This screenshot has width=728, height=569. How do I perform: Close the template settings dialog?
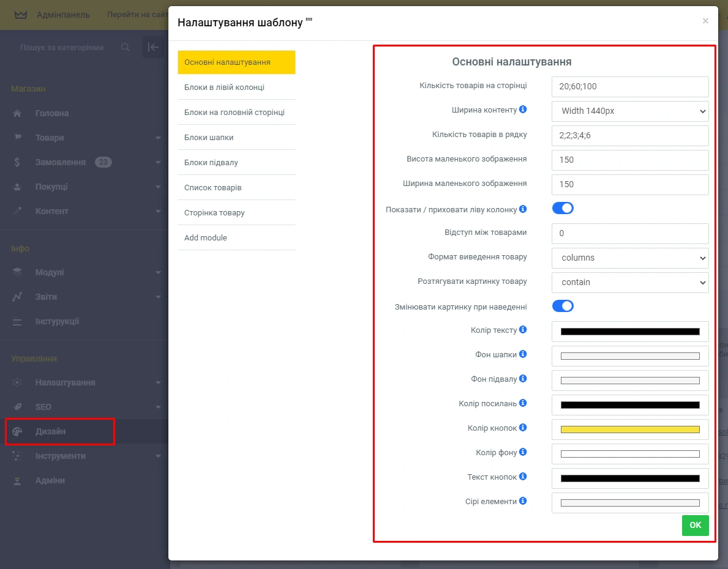pos(705,21)
